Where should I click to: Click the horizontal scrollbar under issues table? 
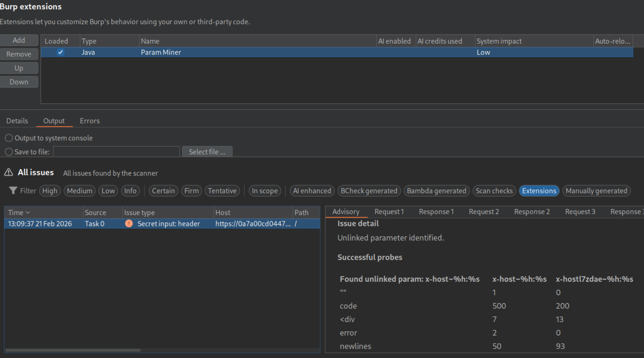click(73, 350)
